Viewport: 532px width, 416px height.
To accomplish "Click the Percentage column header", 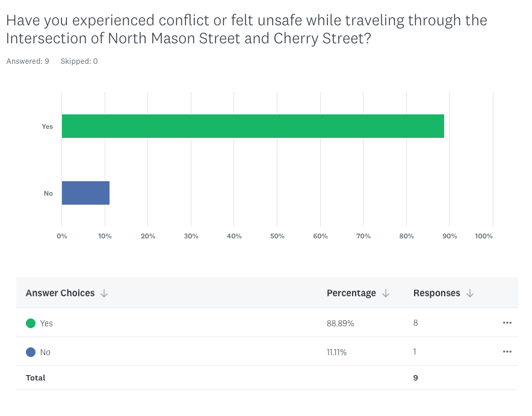I will [351, 293].
